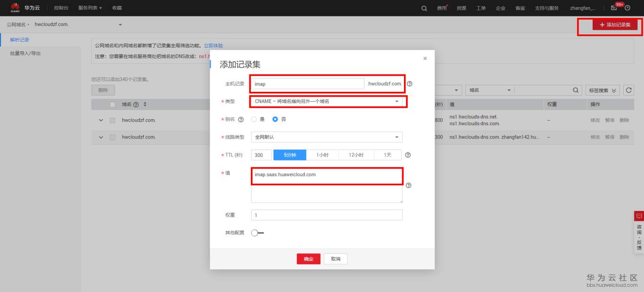Select the 5分钟 TTL preset

click(x=290, y=155)
